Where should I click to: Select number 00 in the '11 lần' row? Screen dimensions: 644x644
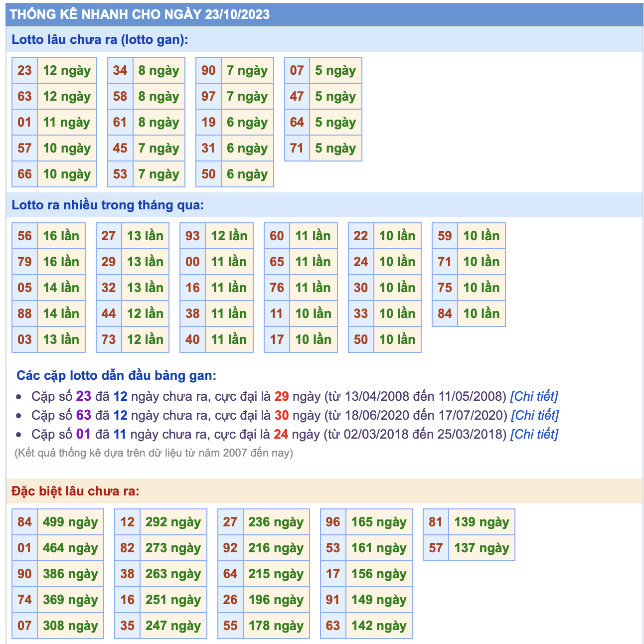click(x=192, y=262)
